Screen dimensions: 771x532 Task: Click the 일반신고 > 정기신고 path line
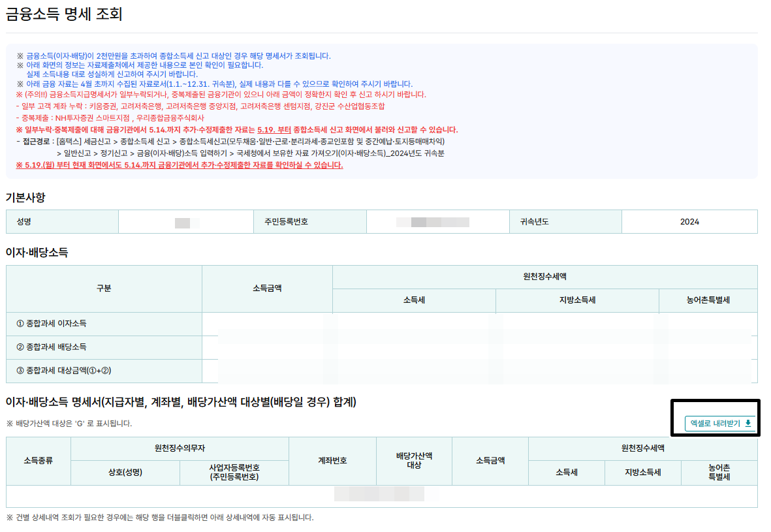[251, 153]
